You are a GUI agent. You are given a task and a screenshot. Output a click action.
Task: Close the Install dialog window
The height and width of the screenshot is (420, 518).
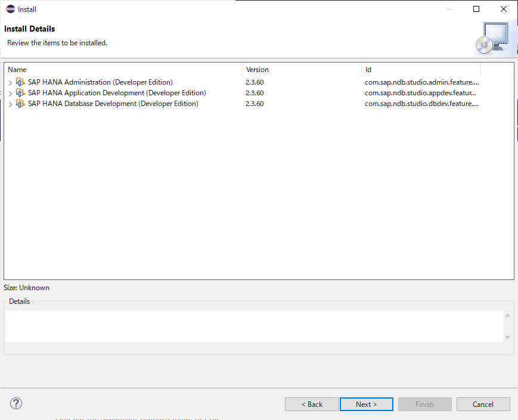tap(504, 9)
